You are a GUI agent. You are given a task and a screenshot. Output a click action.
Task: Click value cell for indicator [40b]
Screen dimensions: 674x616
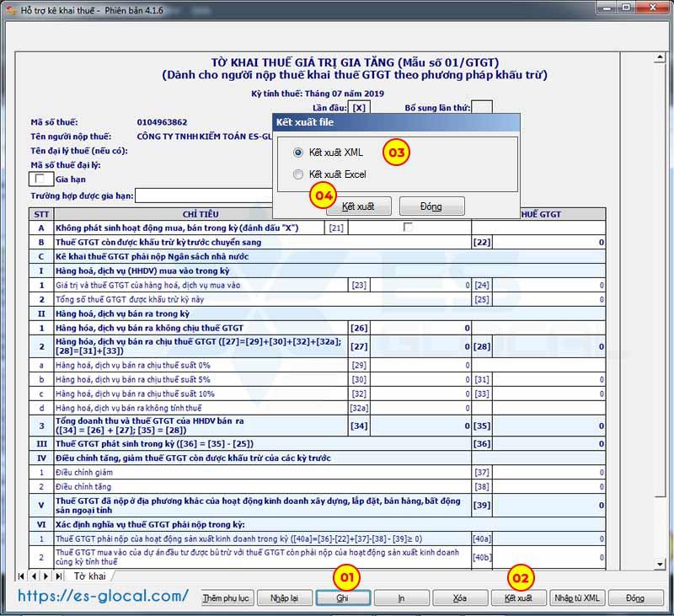pyautogui.click(x=548, y=557)
